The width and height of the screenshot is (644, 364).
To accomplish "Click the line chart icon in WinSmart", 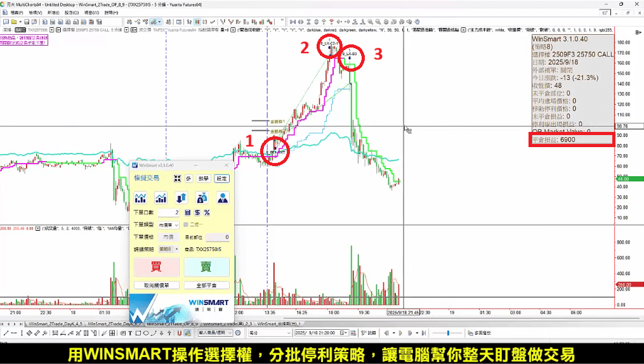I will 141,197.
